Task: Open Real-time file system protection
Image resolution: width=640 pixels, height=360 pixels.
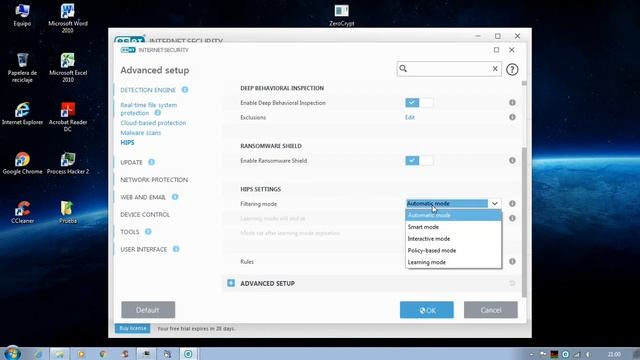Action: (149, 109)
